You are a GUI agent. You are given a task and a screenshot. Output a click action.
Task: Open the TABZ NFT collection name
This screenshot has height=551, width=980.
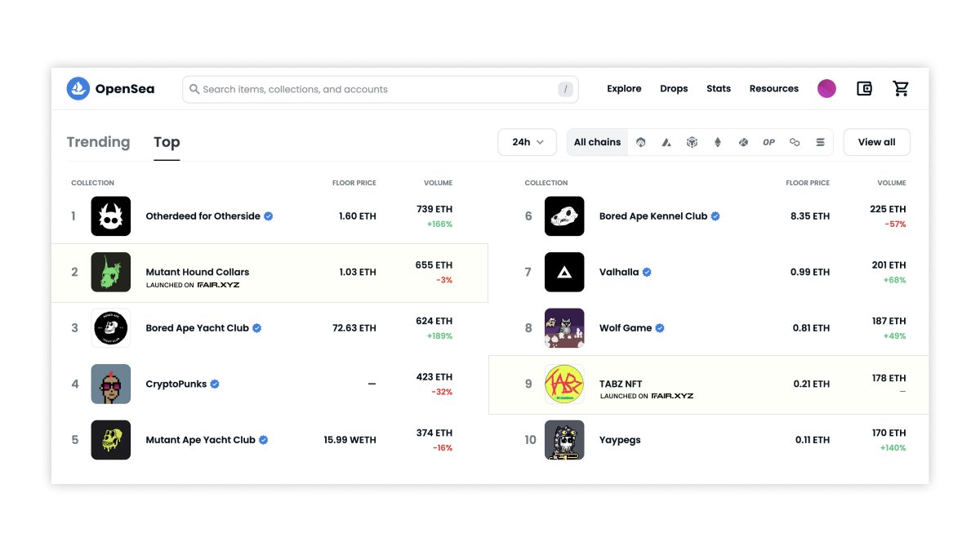pyautogui.click(x=621, y=384)
